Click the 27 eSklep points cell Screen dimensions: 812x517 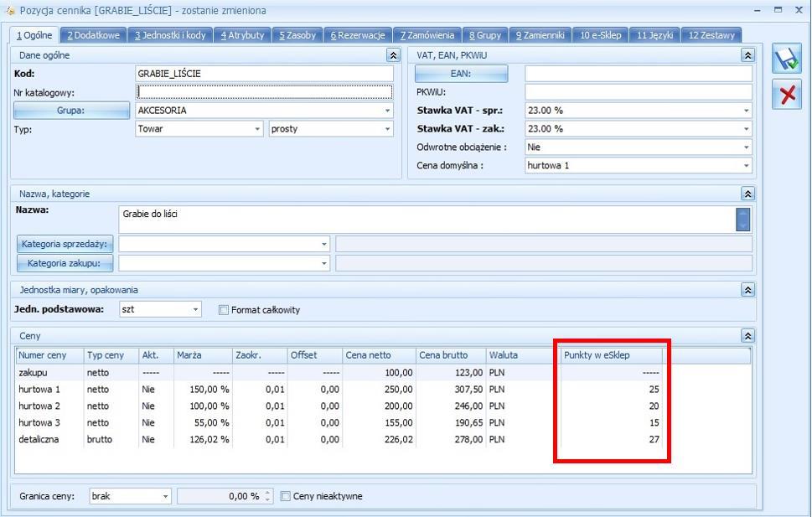coord(611,439)
